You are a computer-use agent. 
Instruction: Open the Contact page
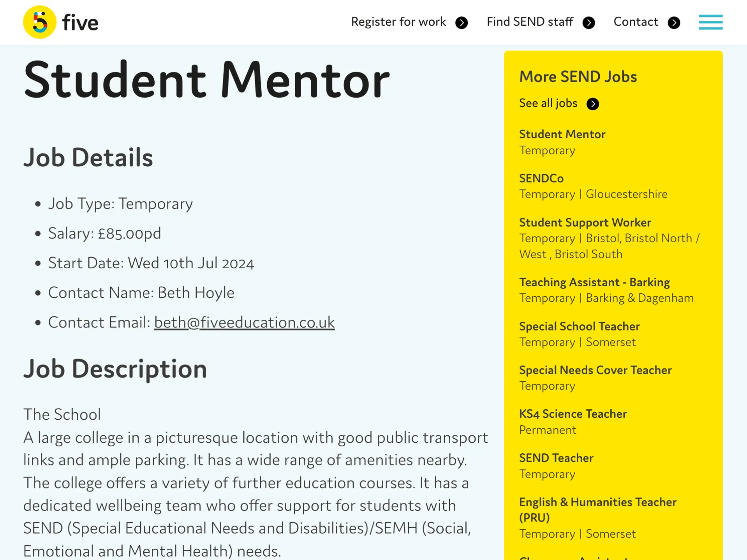[x=636, y=22]
